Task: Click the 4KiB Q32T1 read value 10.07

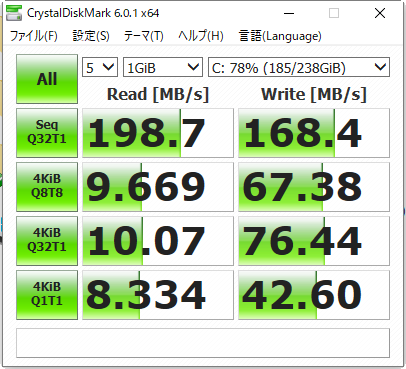Action: point(158,241)
